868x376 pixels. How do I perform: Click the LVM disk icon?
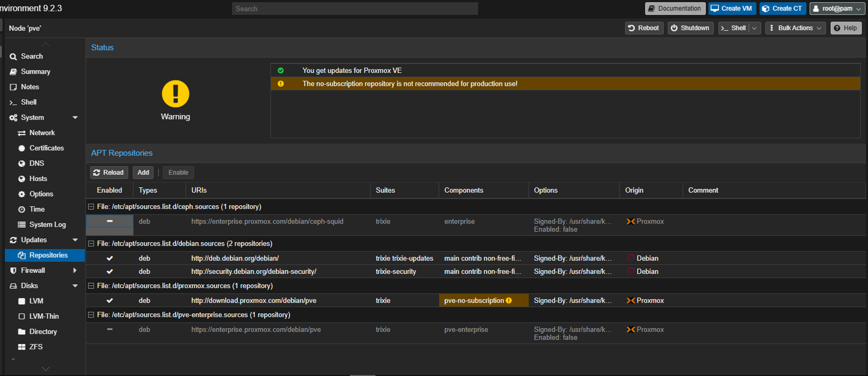tap(21, 301)
